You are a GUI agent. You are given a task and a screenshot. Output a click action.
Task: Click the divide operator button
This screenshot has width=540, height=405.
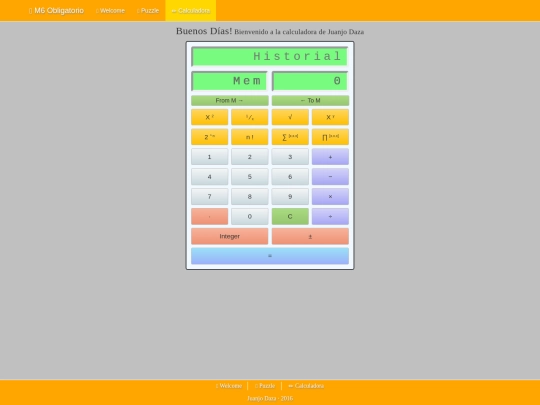click(330, 216)
